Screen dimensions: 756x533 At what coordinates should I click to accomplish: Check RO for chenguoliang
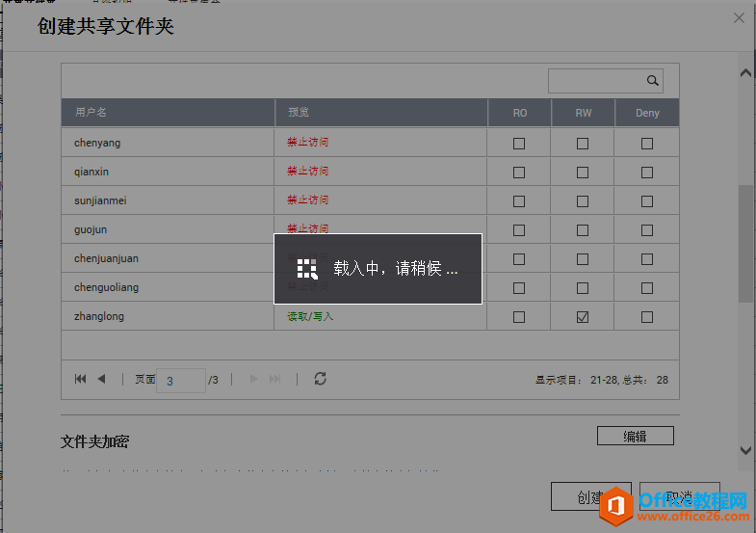[x=519, y=288]
